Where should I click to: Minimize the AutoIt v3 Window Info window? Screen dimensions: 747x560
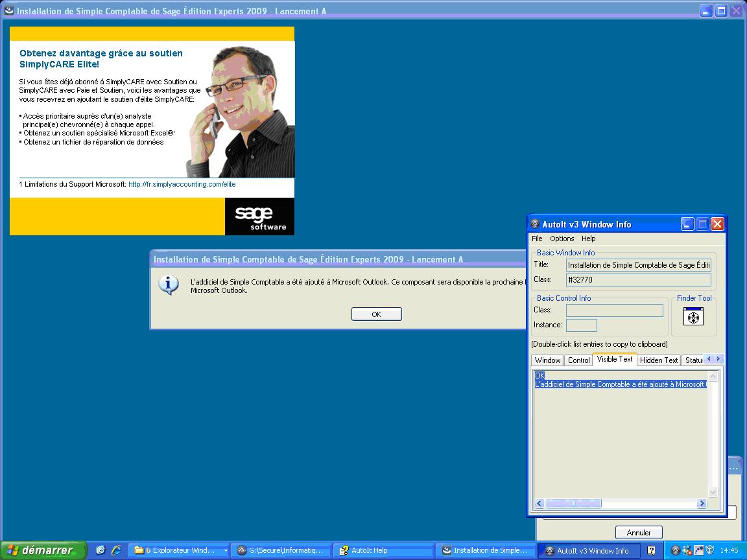tap(687, 224)
